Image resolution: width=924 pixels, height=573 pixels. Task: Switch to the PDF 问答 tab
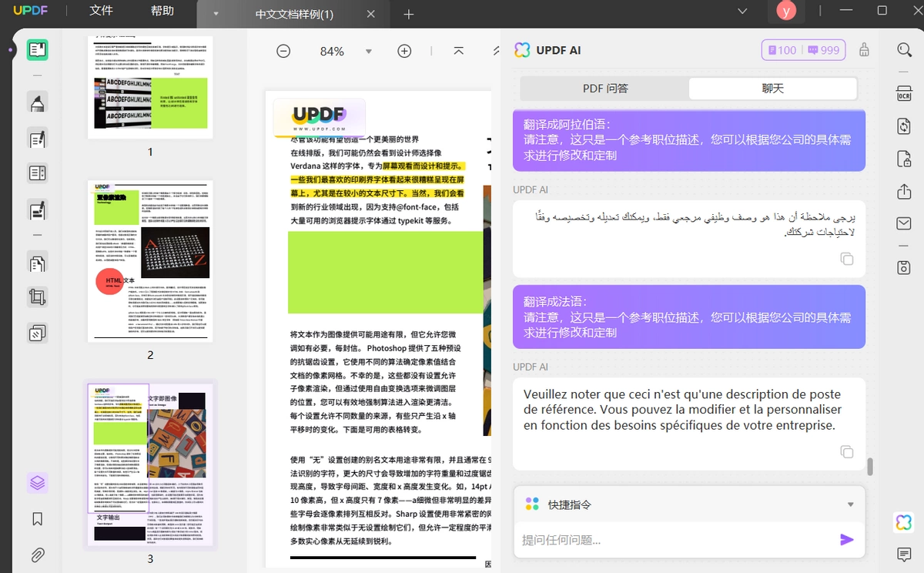pos(605,89)
